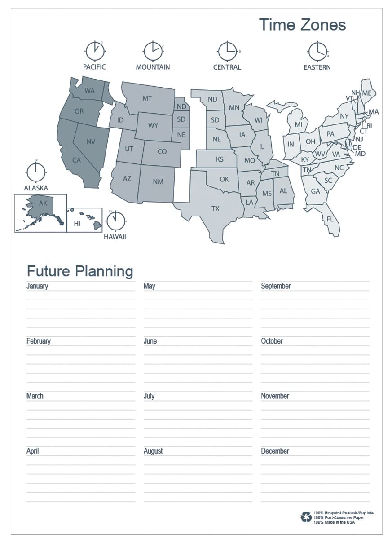Image resolution: width=392 pixels, height=539 pixels.
Task: Click the January heading
Action: click(x=37, y=286)
